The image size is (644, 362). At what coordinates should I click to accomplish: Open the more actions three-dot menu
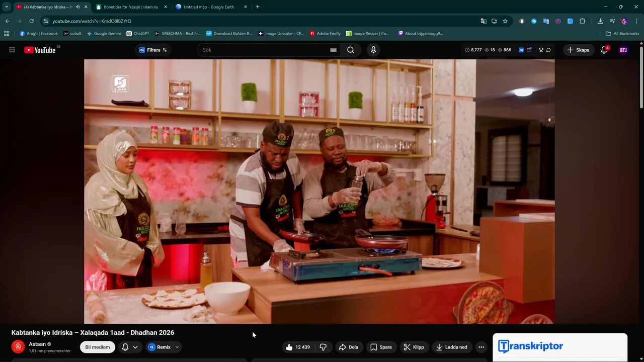pos(481,347)
